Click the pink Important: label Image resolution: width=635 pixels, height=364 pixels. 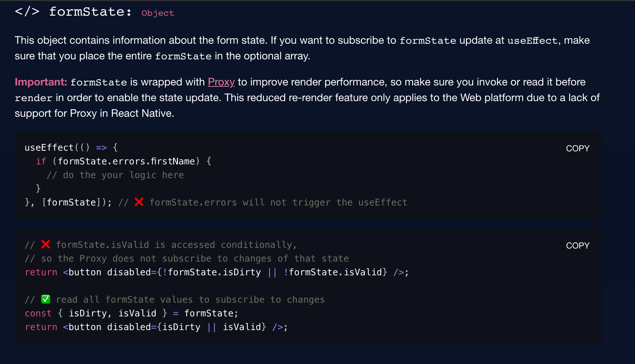(41, 82)
